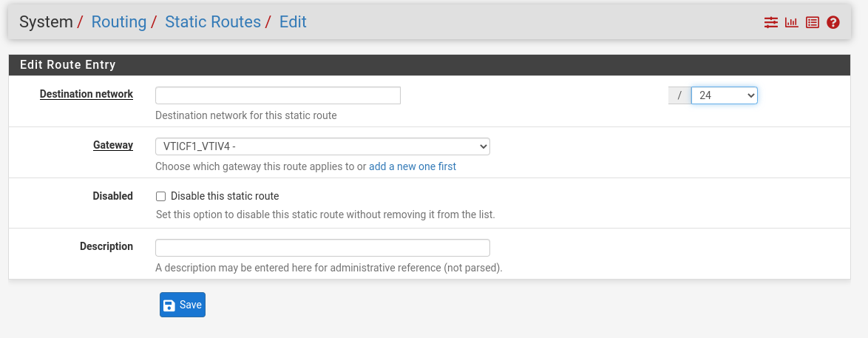Click the Disabled row label

(112, 196)
